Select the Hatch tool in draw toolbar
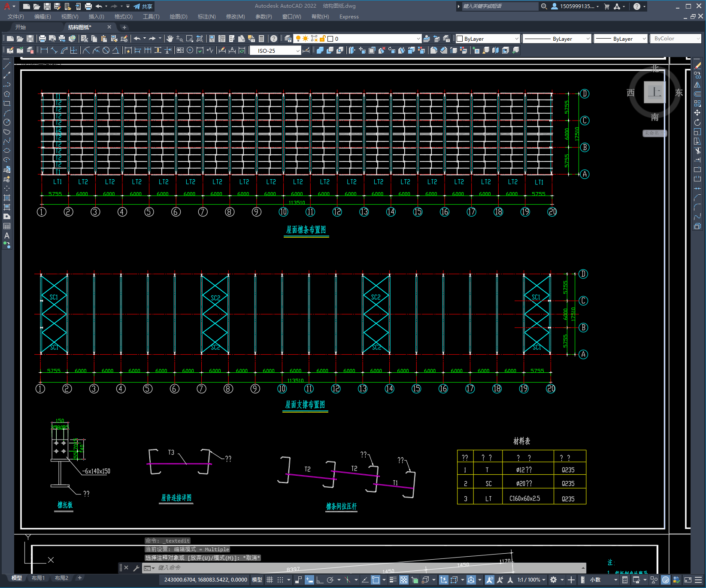The image size is (706, 588). (7, 198)
